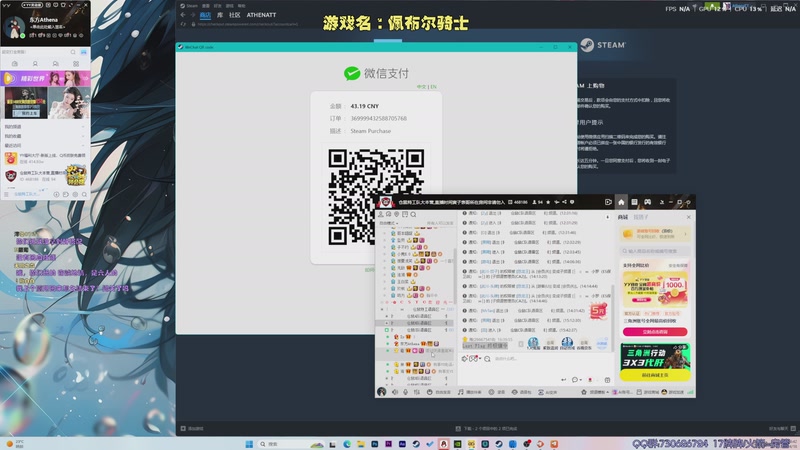The height and width of the screenshot is (450, 800).
Task: Open the taskbar penguin QQ icon
Action: pos(443,444)
